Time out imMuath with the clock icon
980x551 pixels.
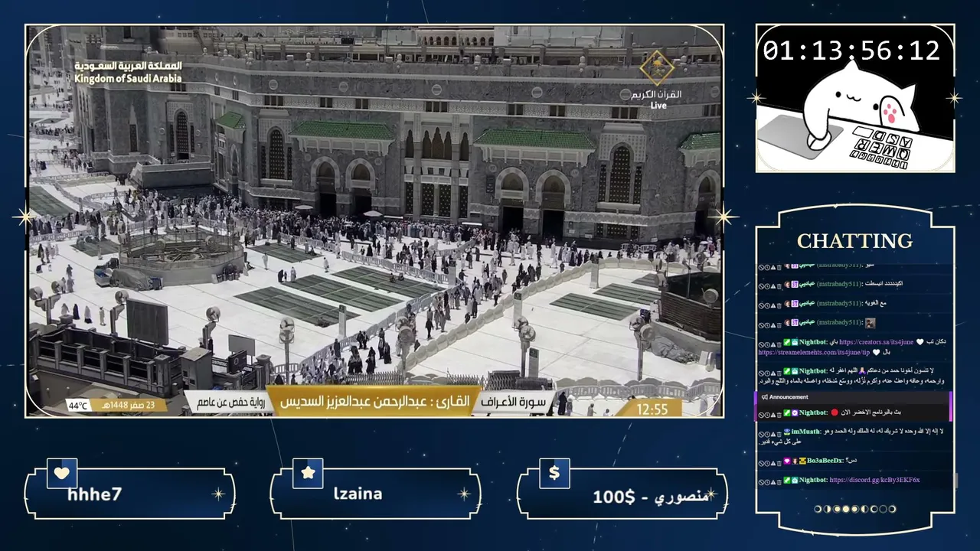[767, 433]
